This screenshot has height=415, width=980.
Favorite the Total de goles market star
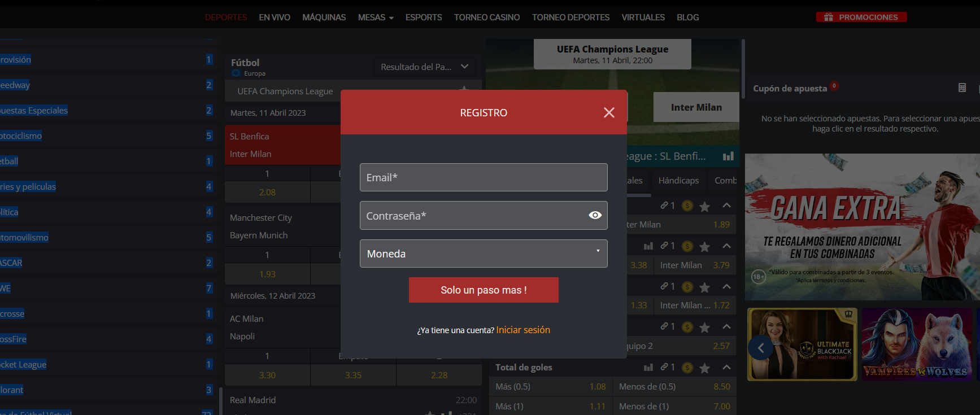pos(704,368)
